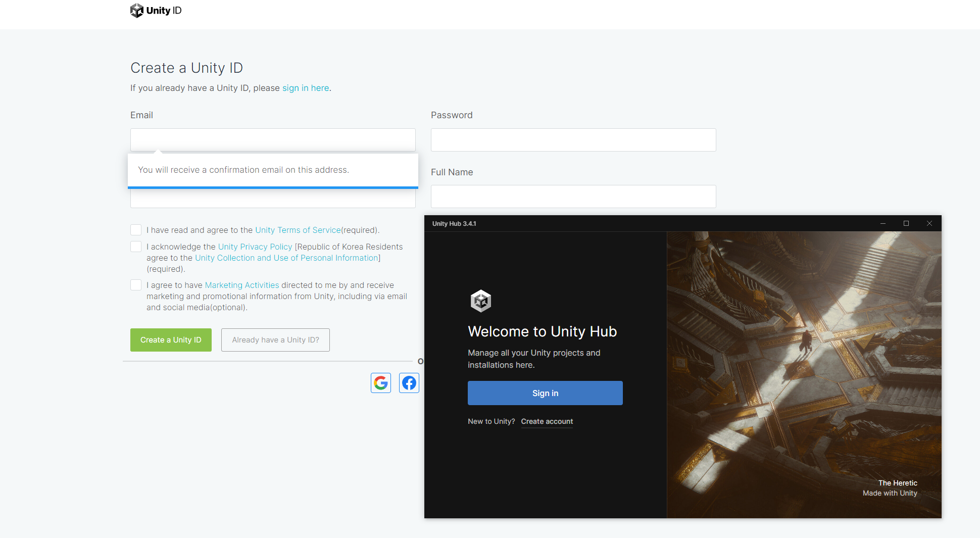Click the Already have a Unity ID? button
The width and height of the screenshot is (980, 538).
[x=275, y=340]
